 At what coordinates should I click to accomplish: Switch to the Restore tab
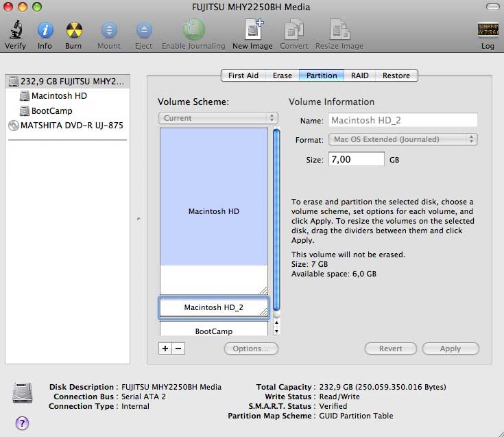[x=396, y=75]
